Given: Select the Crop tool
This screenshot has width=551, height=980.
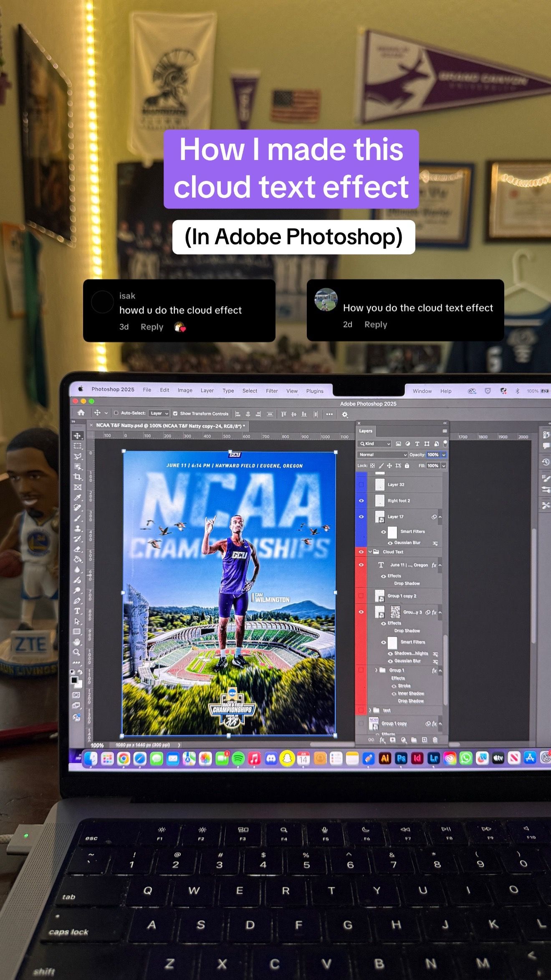Looking at the screenshot, I should (78, 477).
